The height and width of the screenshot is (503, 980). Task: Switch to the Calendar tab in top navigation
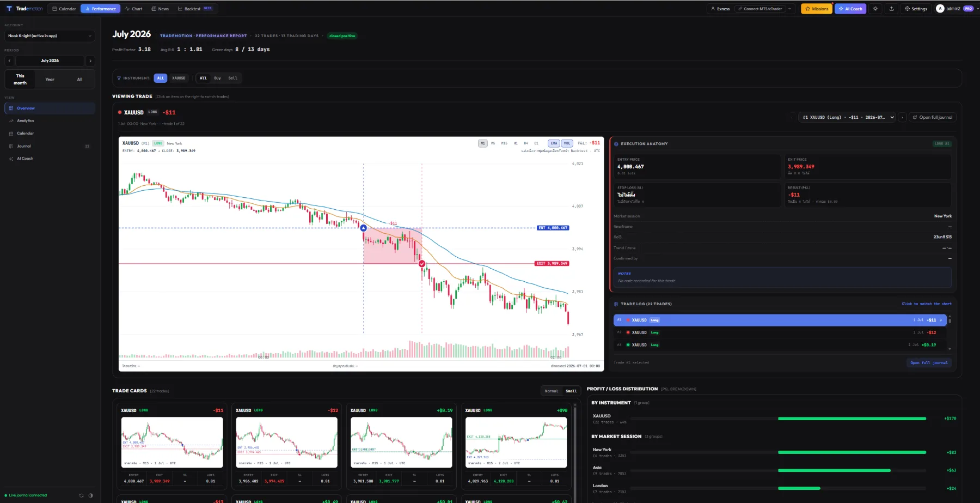(64, 9)
